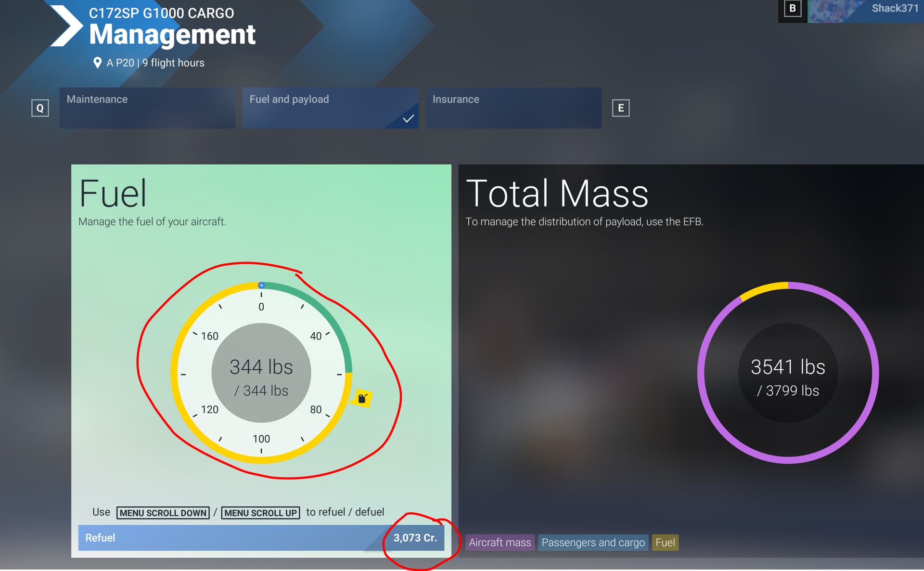Switch to the Insurance tab
This screenshot has height=571, width=924.
(x=513, y=108)
